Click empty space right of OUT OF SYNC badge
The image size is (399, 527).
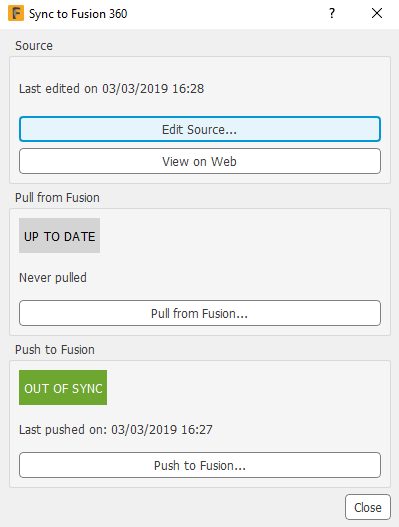pos(245,388)
